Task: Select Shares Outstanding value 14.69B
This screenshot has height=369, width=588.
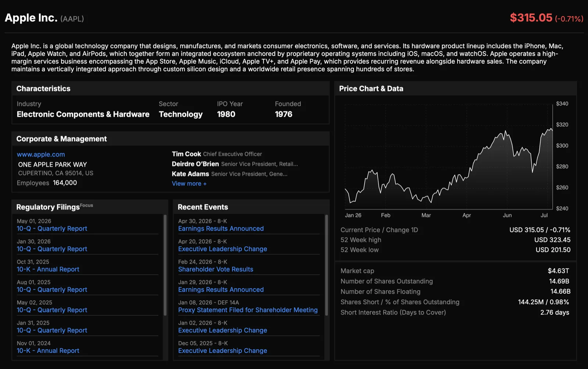Action: 559,281
